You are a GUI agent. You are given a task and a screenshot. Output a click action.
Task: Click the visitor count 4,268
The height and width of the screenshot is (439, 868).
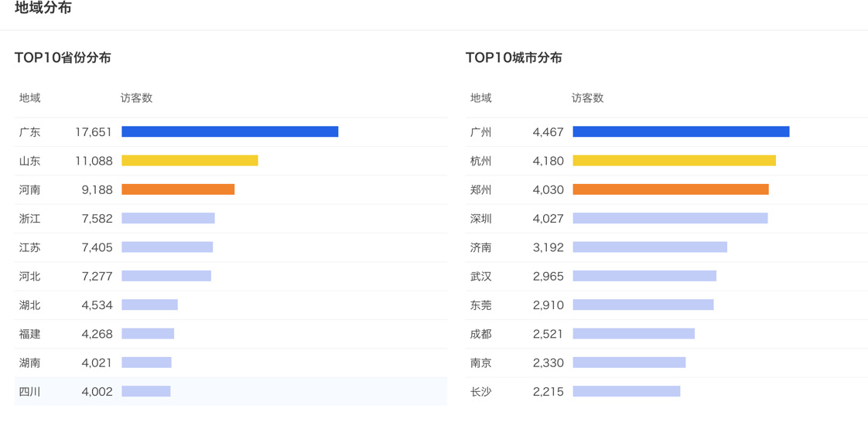tap(97, 334)
